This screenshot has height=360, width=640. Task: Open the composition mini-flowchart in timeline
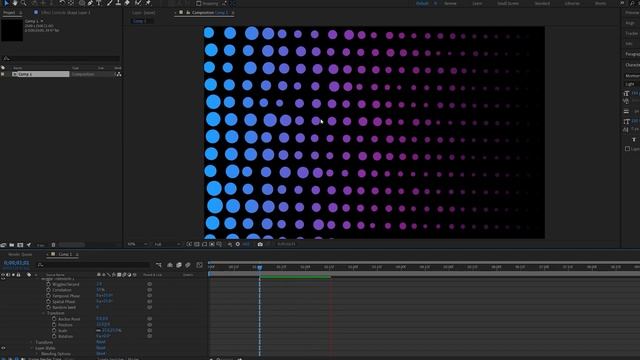tap(159, 265)
